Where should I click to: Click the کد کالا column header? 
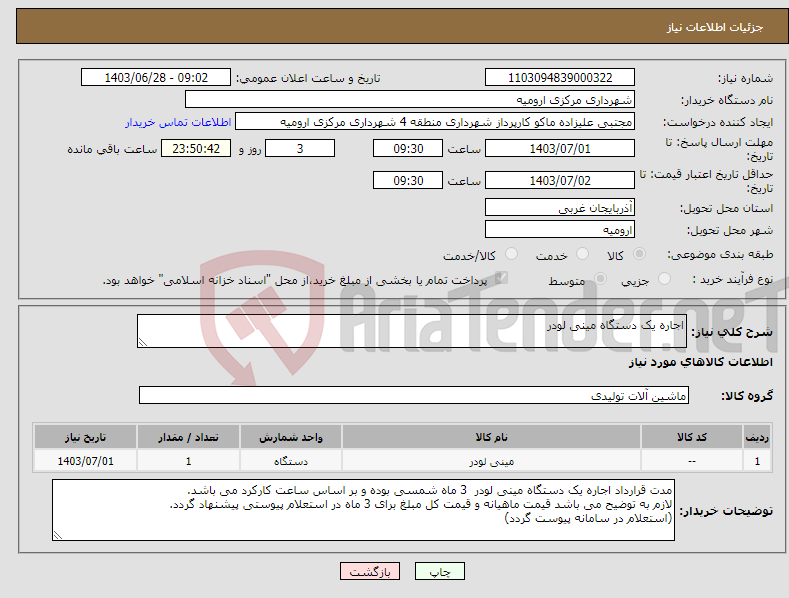tap(692, 437)
